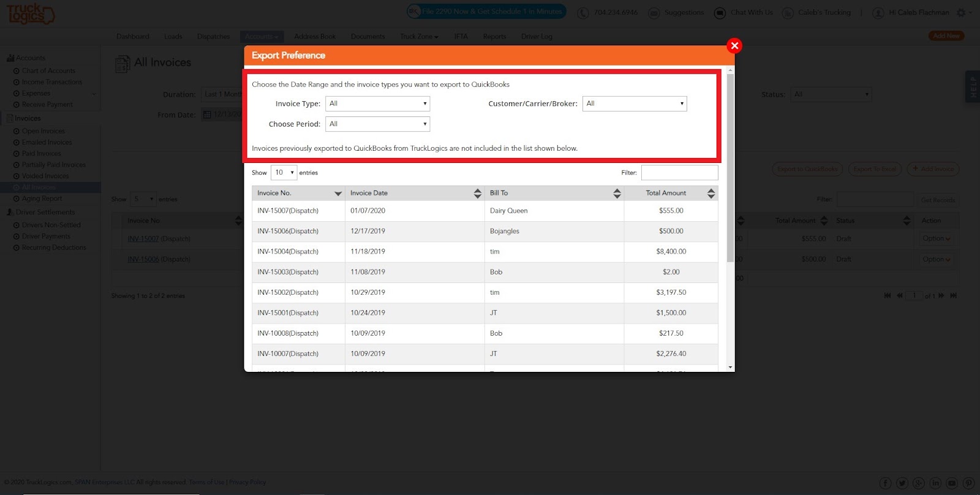The width and height of the screenshot is (980, 495).
Task: Click the $8,400.00 total amount cell
Action: pyautogui.click(x=671, y=252)
